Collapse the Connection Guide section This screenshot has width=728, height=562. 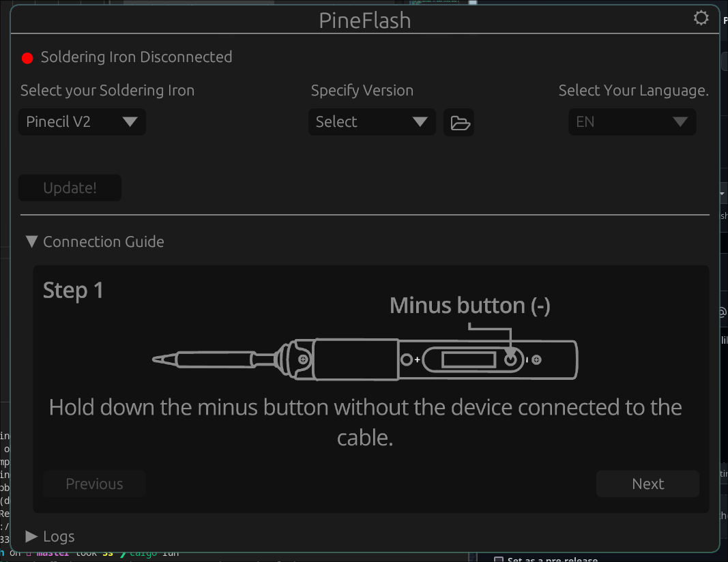pyautogui.click(x=95, y=242)
